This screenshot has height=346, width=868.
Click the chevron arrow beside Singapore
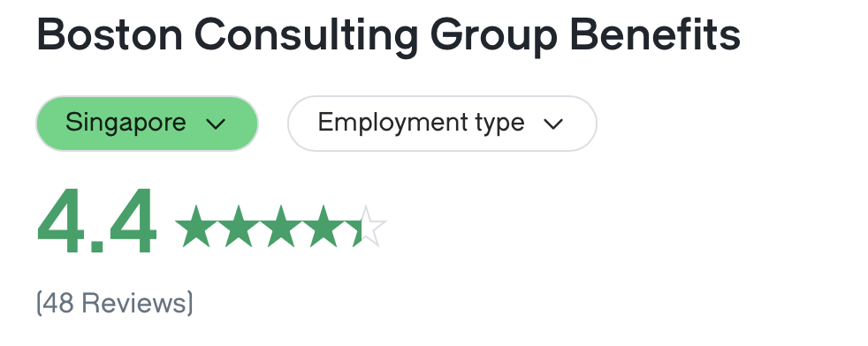point(216,124)
